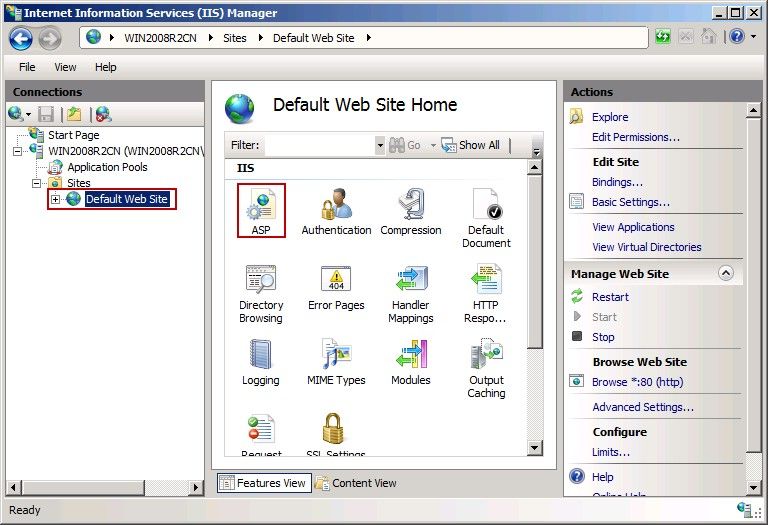
Task: Click the Up folder icon in Connections
Action: point(74,114)
